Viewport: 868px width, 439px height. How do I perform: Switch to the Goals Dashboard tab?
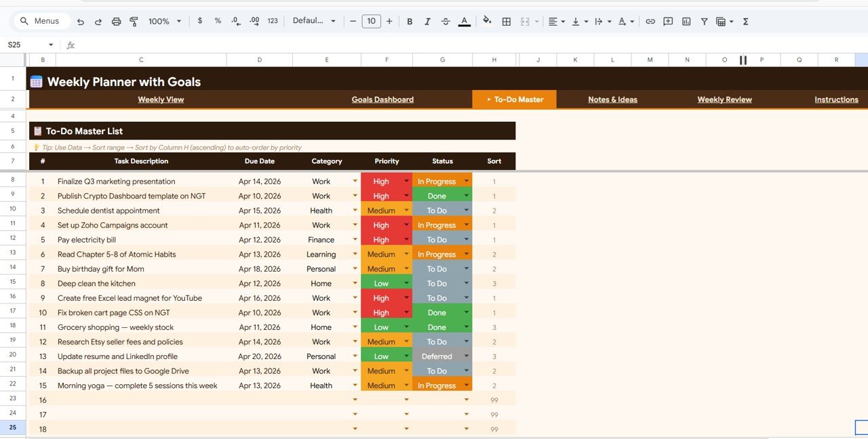click(382, 100)
